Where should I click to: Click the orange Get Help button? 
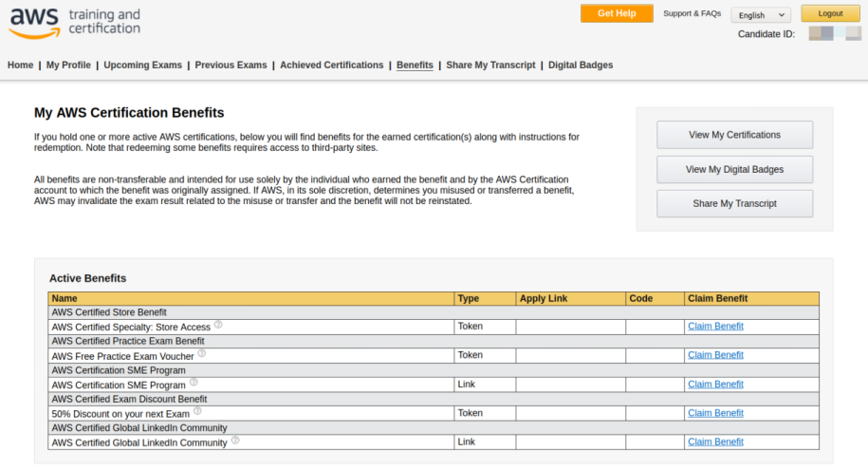pyautogui.click(x=617, y=13)
